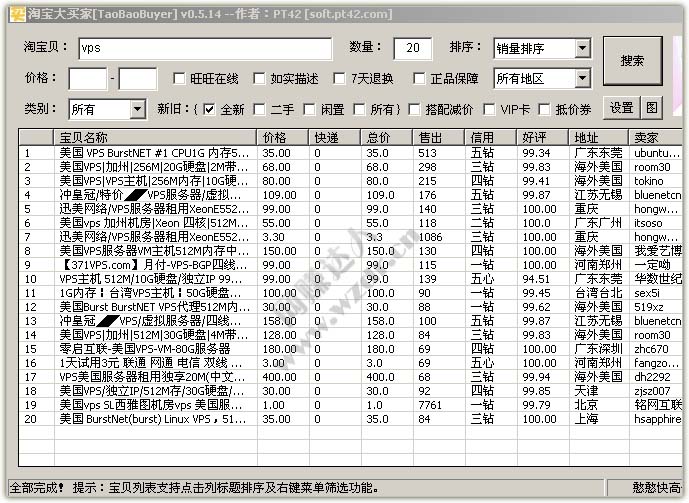Click sold count 1086 in row 7

[x=430, y=237]
